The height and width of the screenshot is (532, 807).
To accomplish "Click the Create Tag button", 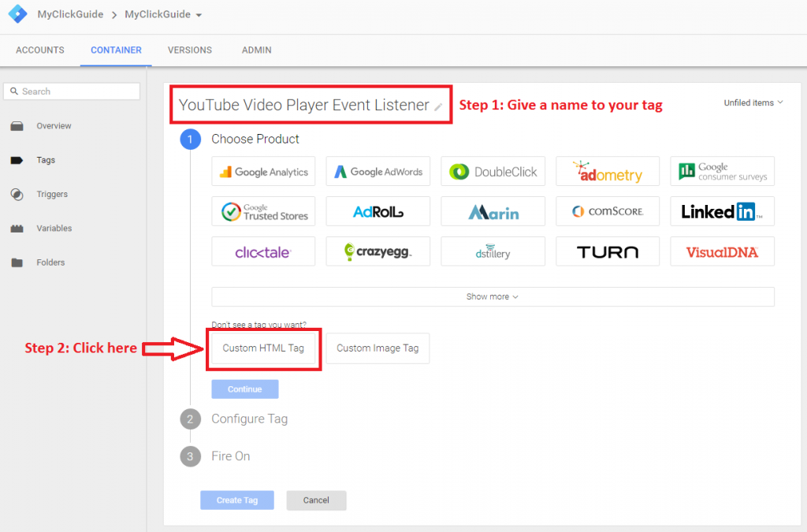I will pos(236,500).
